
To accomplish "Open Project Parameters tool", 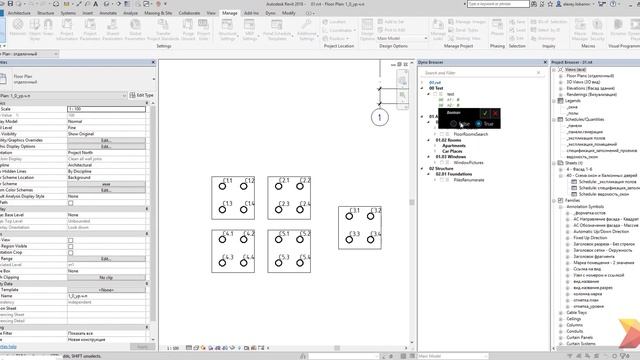I will [x=90, y=29].
